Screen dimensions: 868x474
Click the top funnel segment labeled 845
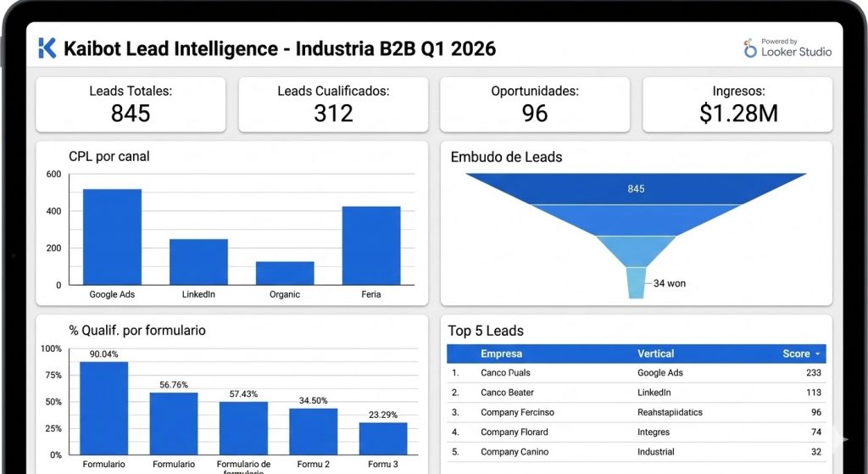pyautogui.click(x=636, y=188)
